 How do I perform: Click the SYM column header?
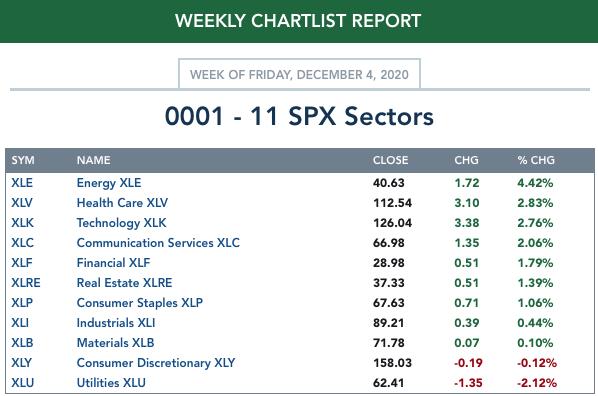[23, 160]
